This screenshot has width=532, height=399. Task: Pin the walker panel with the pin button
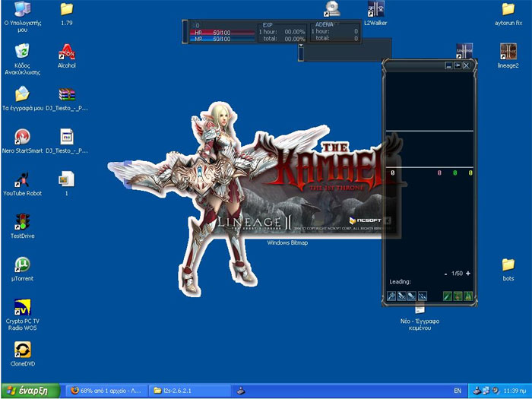(458, 65)
